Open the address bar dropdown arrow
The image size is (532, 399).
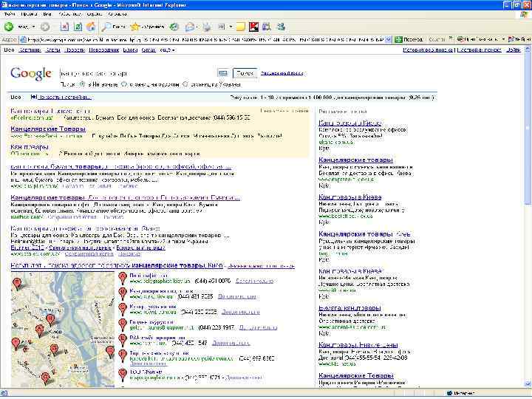pos(389,40)
